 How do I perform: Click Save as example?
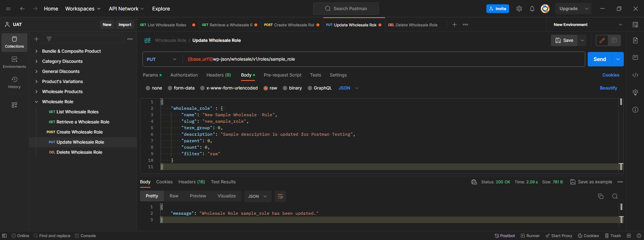pos(591,182)
